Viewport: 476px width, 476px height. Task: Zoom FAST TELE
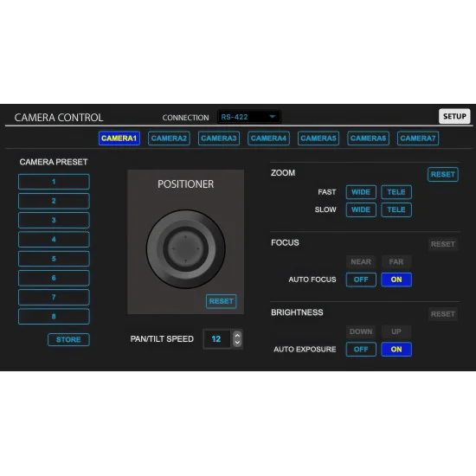pyautogui.click(x=396, y=192)
